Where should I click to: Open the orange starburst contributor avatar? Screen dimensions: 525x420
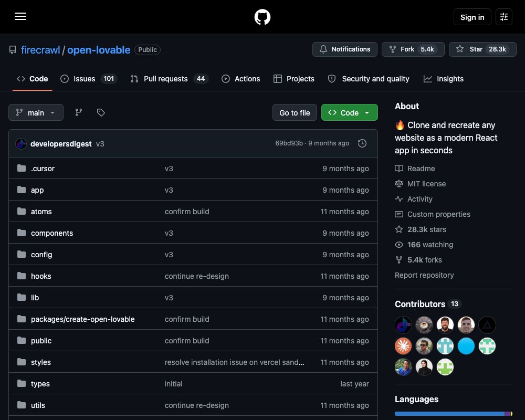[x=403, y=346]
